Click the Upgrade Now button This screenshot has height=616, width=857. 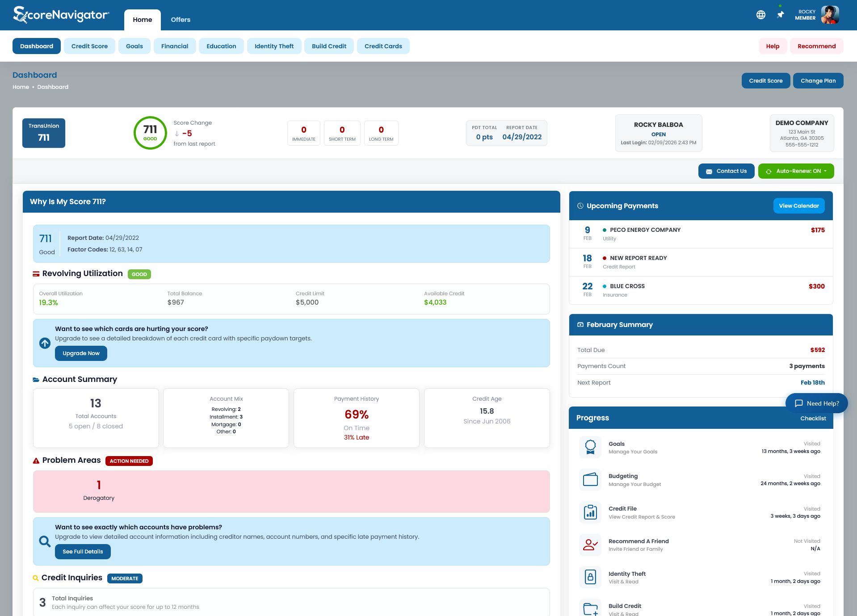[x=81, y=353]
